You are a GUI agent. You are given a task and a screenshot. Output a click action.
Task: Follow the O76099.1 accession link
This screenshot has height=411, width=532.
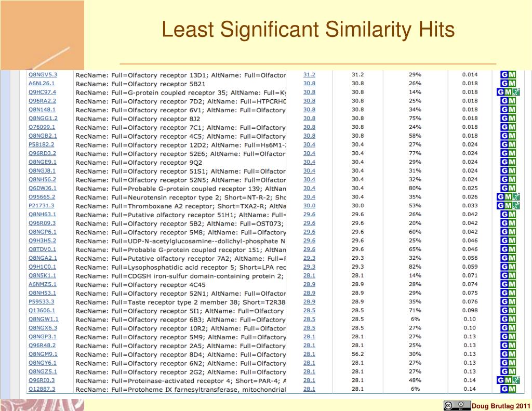pyautogui.click(x=42, y=127)
